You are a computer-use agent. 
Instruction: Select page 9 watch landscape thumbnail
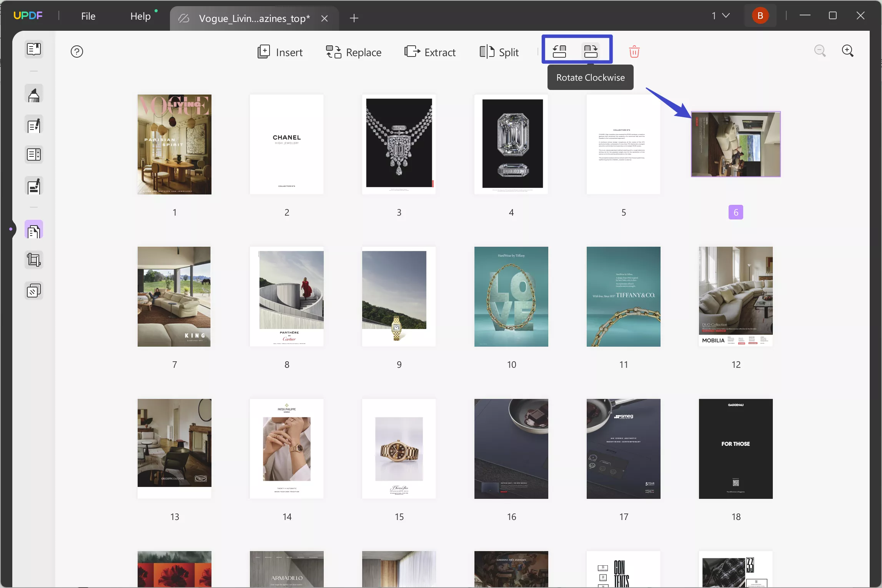[x=399, y=297]
